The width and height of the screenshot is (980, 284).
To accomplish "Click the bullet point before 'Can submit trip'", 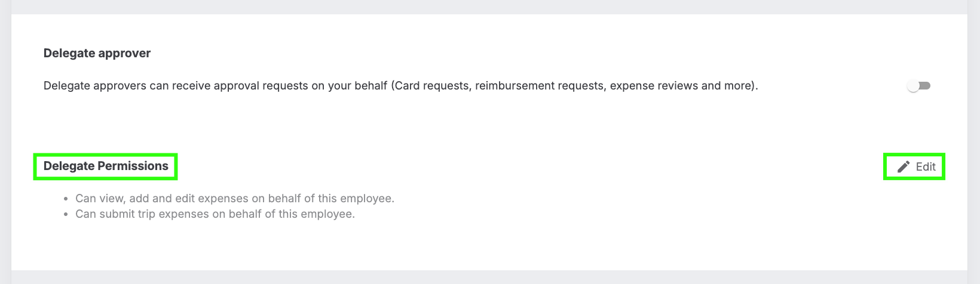I will tap(66, 214).
